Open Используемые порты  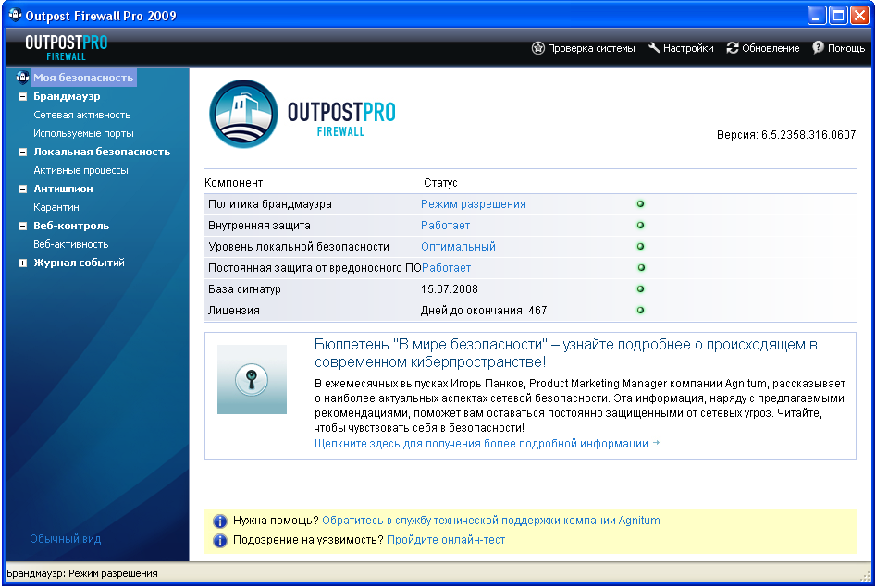pos(83,133)
